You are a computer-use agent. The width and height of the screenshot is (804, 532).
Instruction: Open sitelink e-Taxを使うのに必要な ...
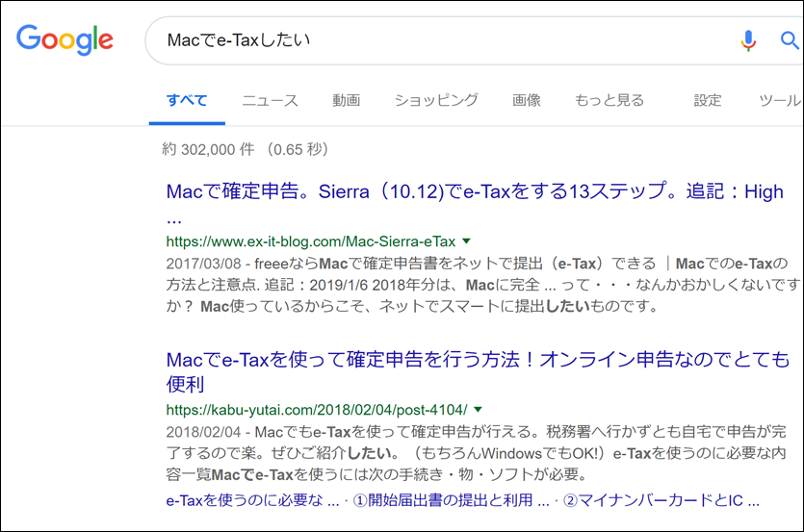tap(252, 499)
